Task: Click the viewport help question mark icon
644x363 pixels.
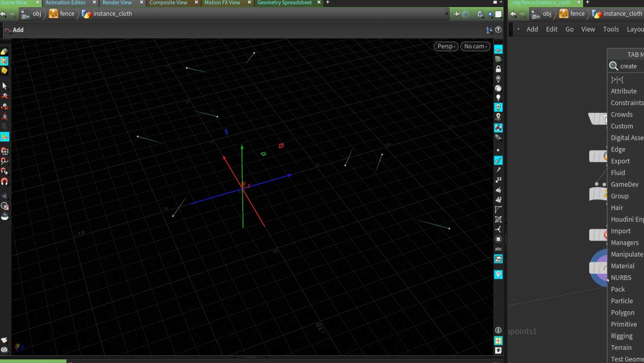Action: [498, 30]
